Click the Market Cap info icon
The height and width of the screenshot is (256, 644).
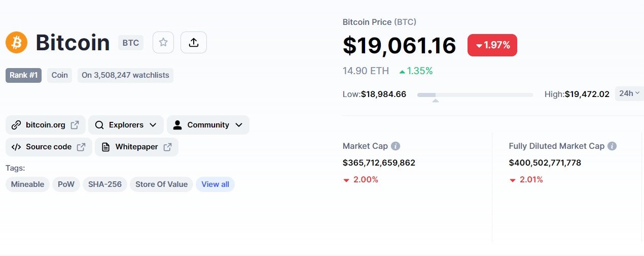396,146
